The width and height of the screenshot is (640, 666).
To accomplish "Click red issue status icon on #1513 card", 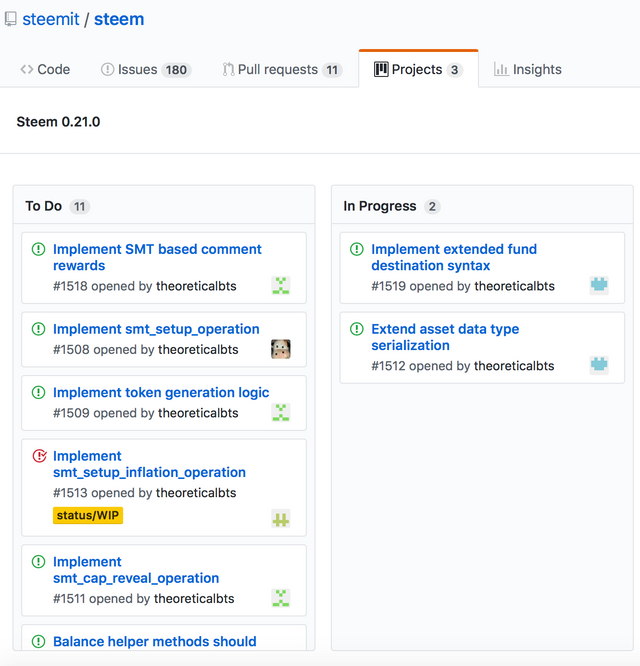I will 39,456.
